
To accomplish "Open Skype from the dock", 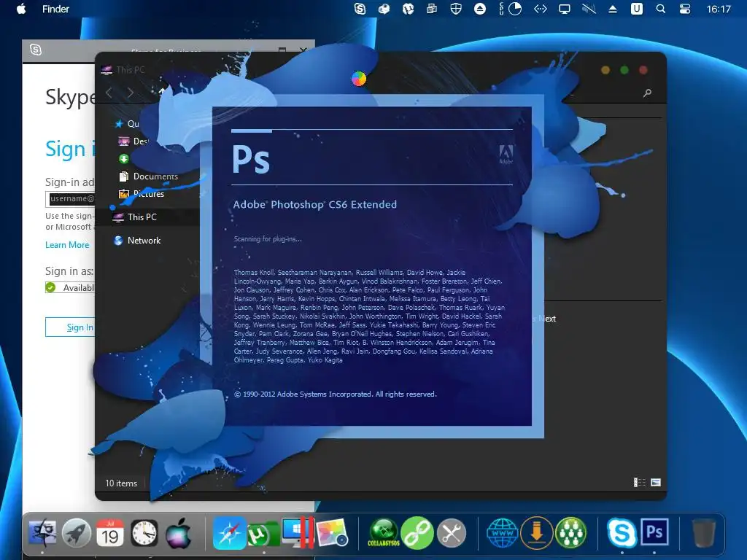I will [x=622, y=533].
